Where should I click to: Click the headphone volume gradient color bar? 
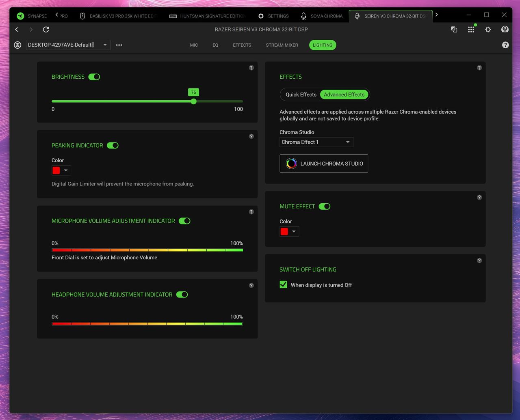[x=147, y=323]
